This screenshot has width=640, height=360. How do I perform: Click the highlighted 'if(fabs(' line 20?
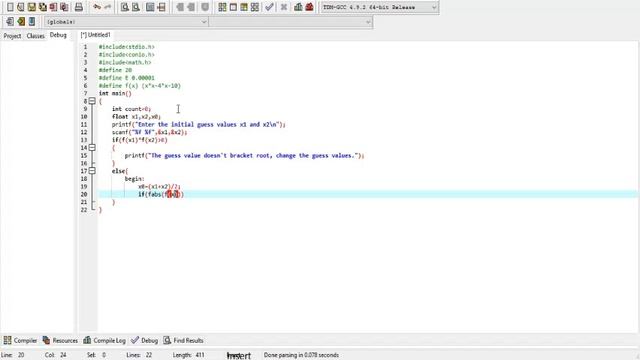(x=161, y=194)
